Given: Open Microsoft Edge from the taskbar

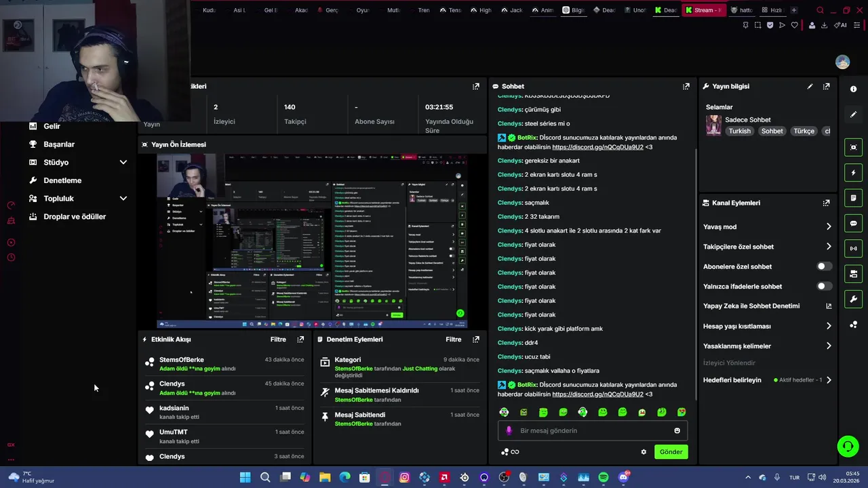Looking at the screenshot, I should click(x=344, y=477).
